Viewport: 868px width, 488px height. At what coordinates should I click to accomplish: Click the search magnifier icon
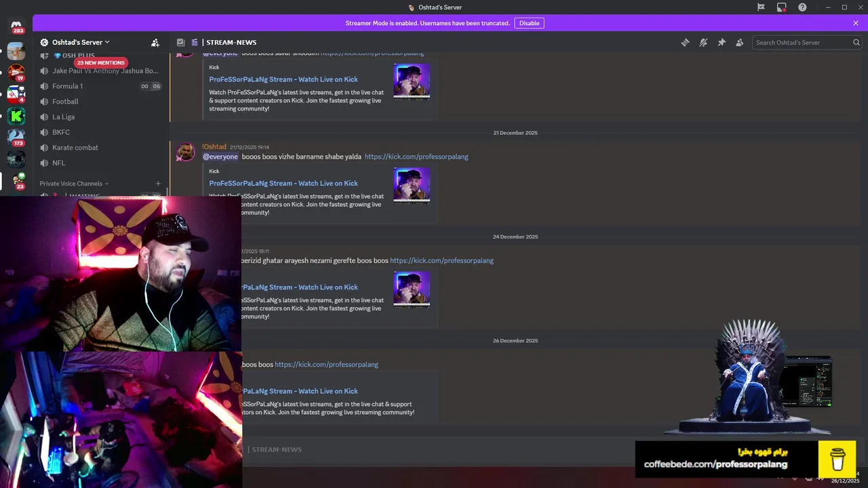click(x=856, y=42)
